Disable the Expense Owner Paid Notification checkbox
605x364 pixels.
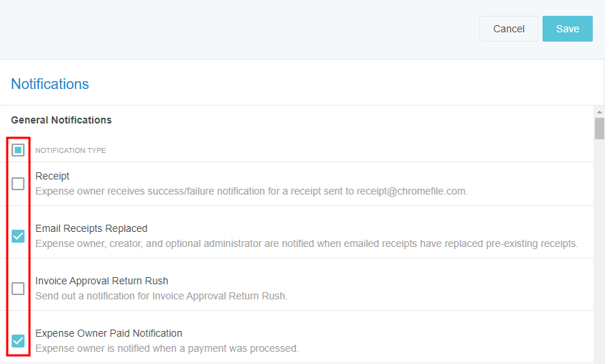pyautogui.click(x=18, y=340)
